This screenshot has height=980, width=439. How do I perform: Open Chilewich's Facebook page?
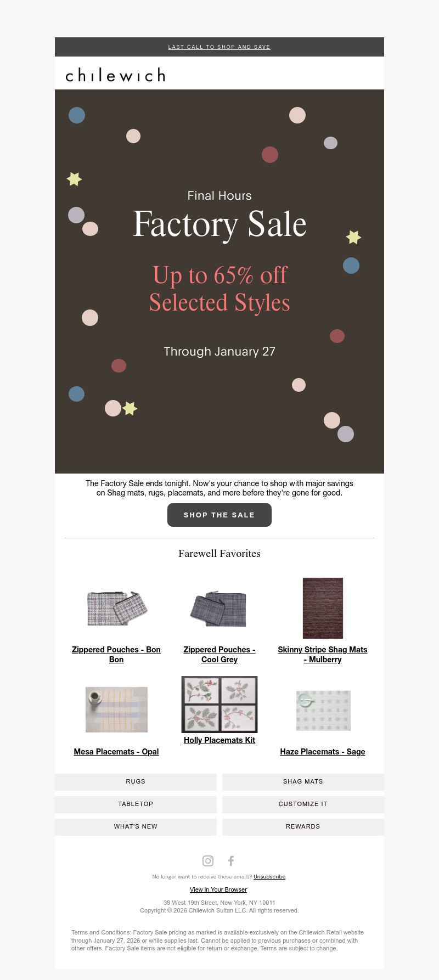click(230, 860)
